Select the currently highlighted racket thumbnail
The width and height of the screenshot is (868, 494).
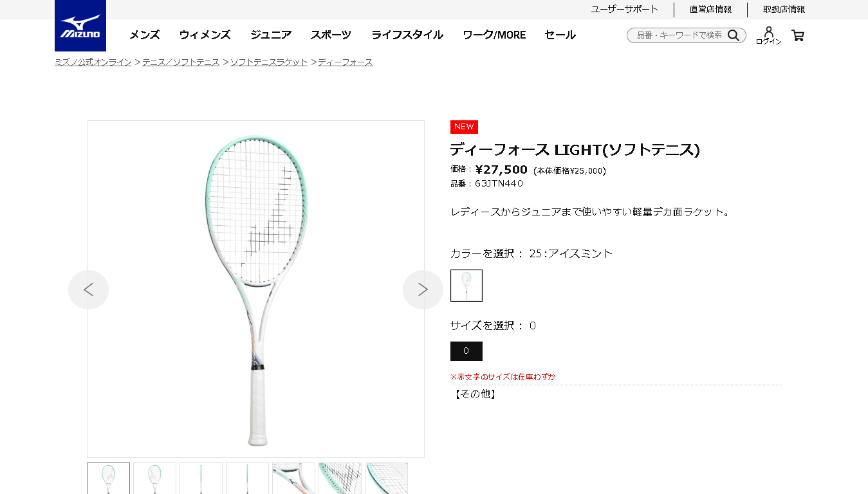point(107,479)
